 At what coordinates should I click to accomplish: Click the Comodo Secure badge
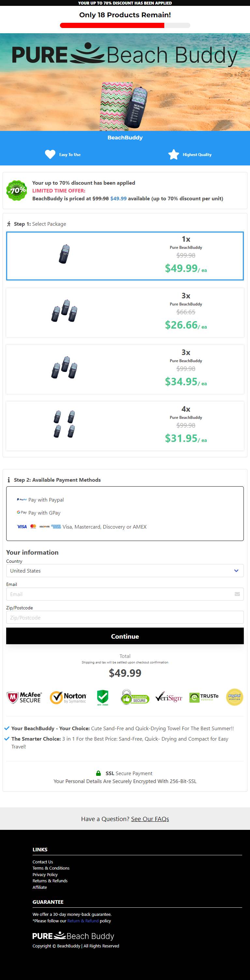tap(135, 697)
